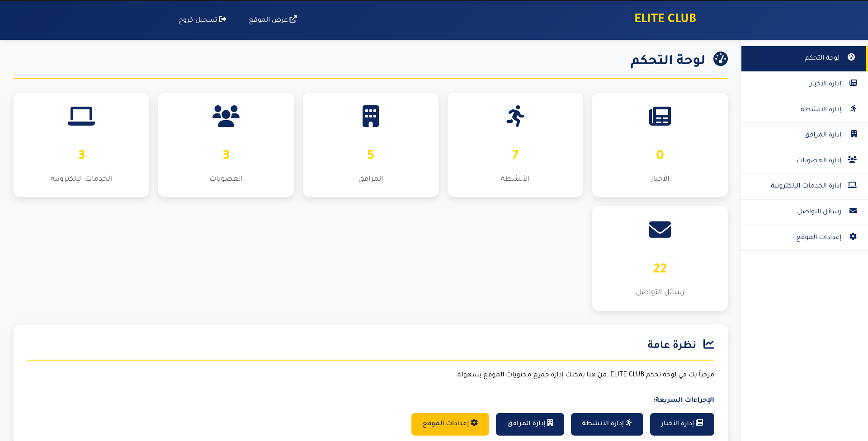The height and width of the screenshot is (441, 868).
Task: Open لوحة التحكم in the sidebar menu
Action: coord(804,59)
